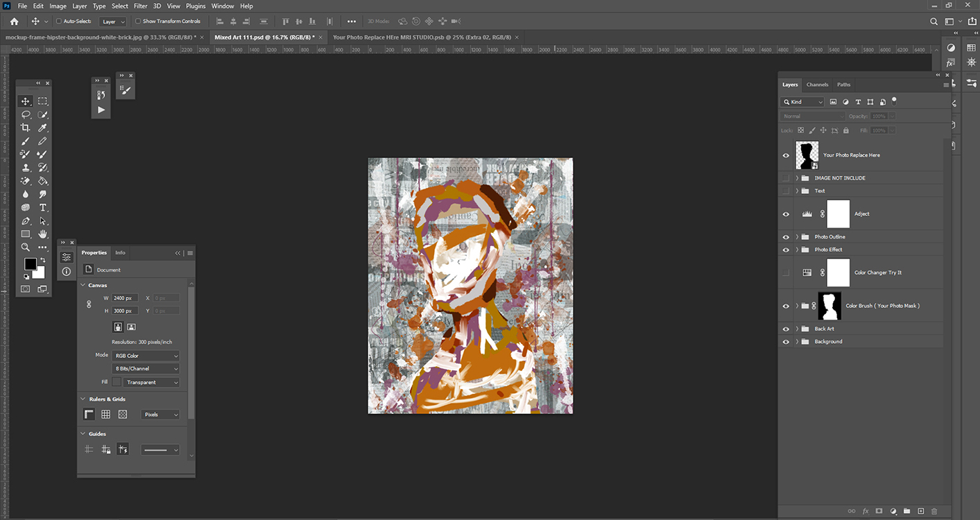980x520 pixels.
Task: Select the Crop tool
Action: coord(26,128)
